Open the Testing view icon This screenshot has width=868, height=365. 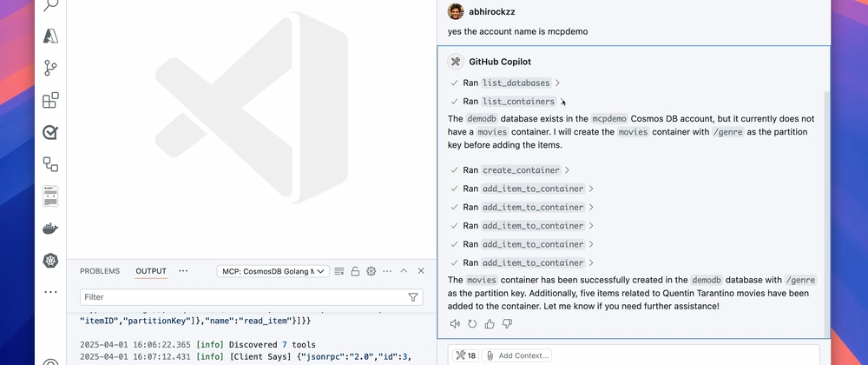(x=50, y=132)
